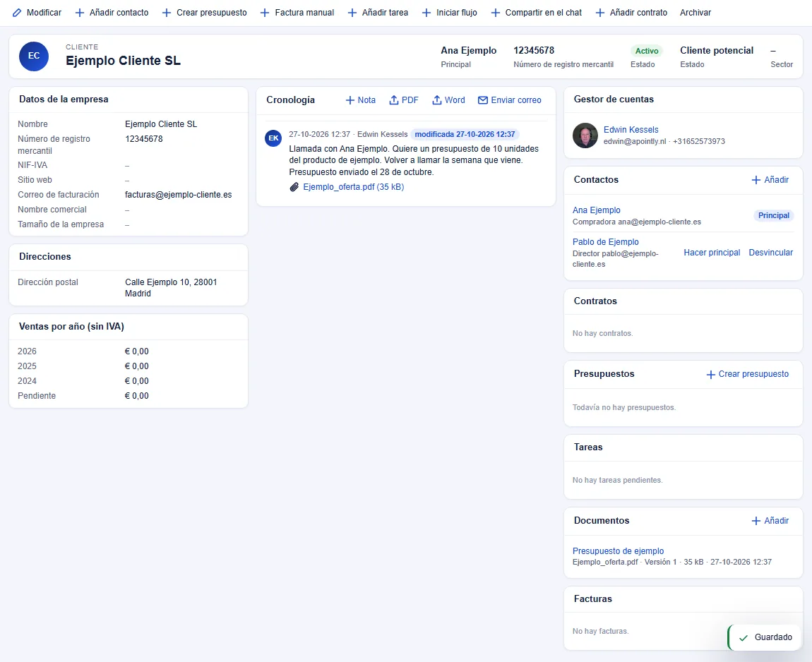The width and height of the screenshot is (812, 662).
Task: Click Desvincular for Pablo de Ejemplo
Action: [771, 253]
